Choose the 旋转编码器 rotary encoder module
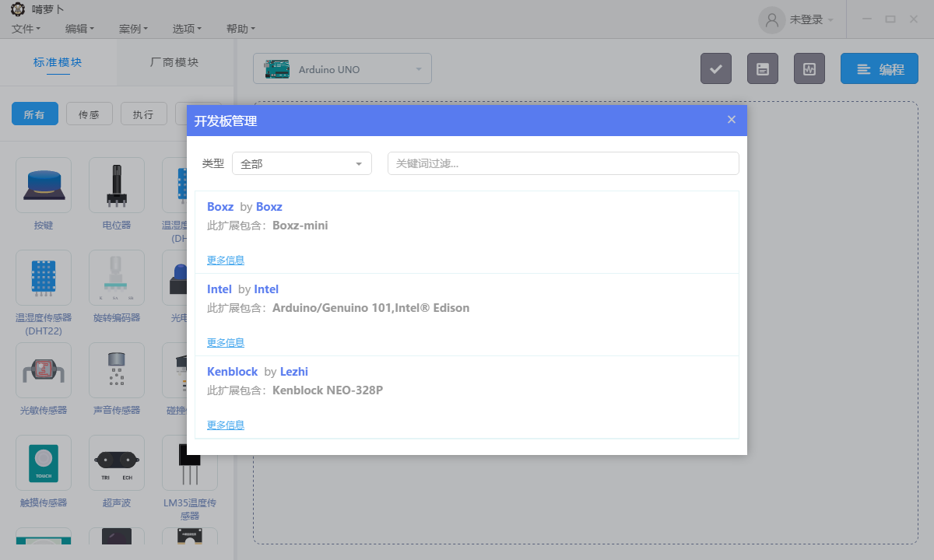Image resolution: width=934 pixels, height=560 pixels. pos(117,278)
